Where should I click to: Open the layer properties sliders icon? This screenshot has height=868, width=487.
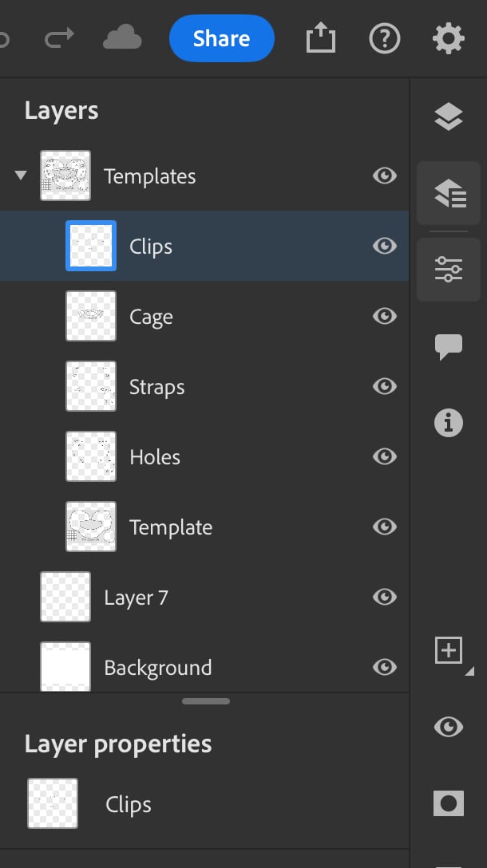449,270
